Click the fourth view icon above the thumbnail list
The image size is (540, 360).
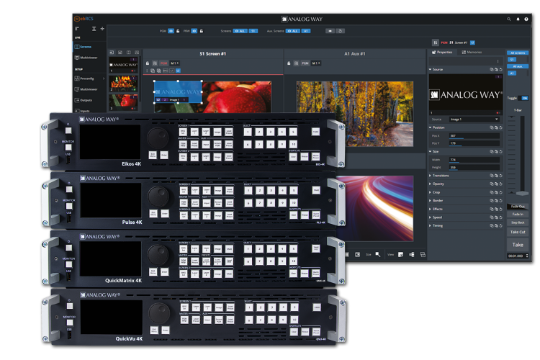coord(137,52)
